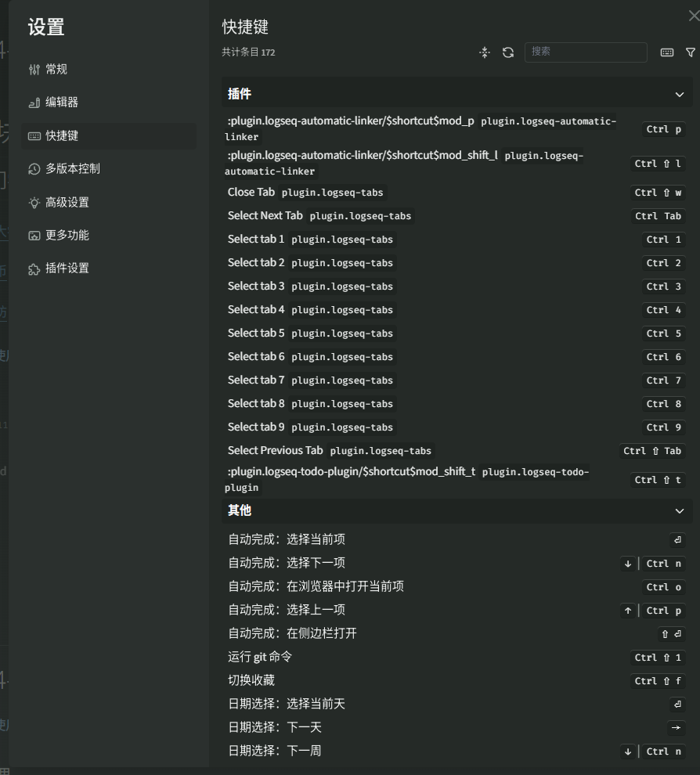The image size is (700, 775).
Task: Click the Ctrl ⇧ f shortcut for 切换收藏
Action: coord(658,681)
